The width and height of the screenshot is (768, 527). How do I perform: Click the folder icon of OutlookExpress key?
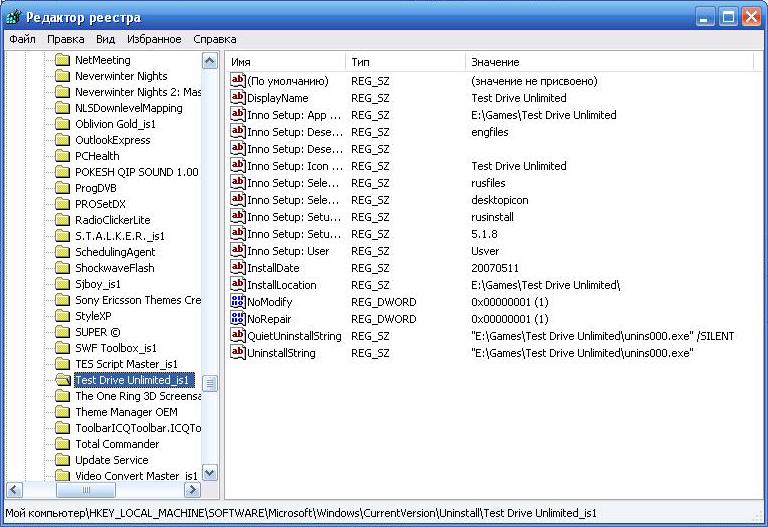click(x=63, y=140)
